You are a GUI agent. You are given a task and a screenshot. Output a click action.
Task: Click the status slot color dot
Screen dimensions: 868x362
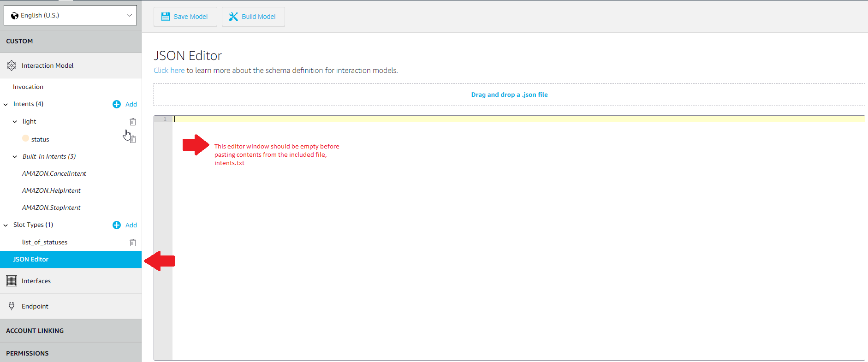[x=26, y=138]
